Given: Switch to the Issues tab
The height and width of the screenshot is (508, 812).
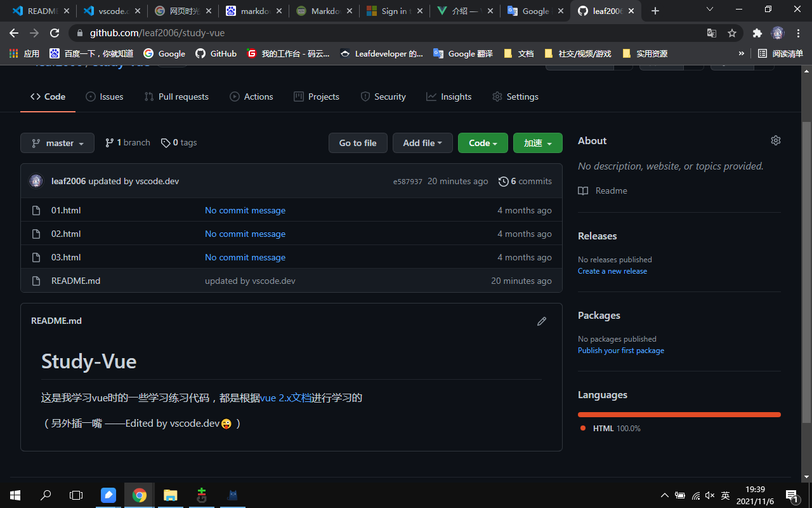Looking at the screenshot, I should point(104,97).
